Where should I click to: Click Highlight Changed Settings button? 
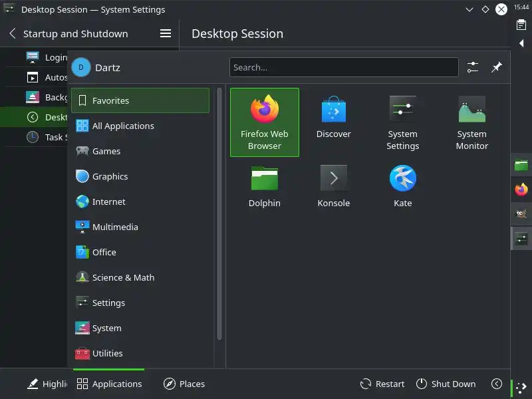pos(47,384)
